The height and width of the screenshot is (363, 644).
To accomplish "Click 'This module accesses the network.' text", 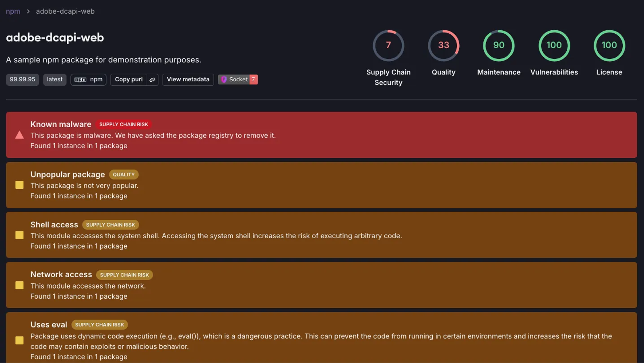I will point(88,286).
